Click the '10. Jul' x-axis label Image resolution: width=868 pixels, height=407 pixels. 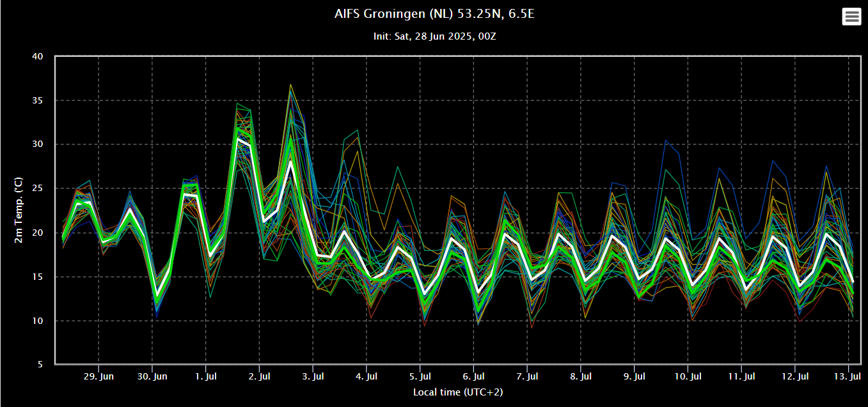tap(688, 376)
